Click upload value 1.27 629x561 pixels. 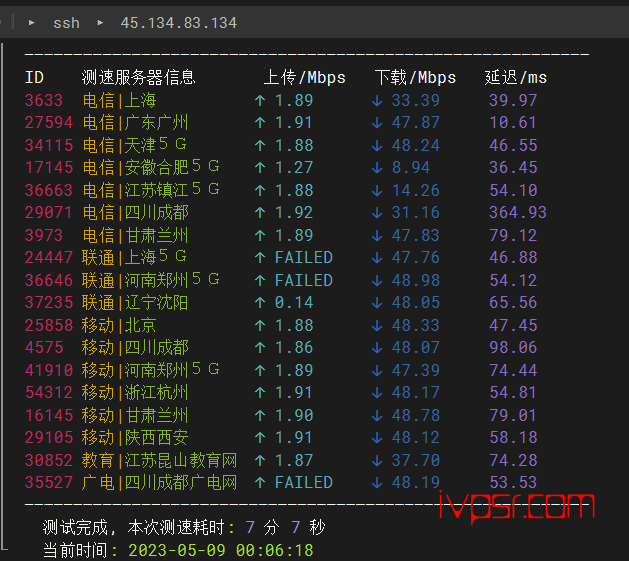pyautogui.click(x=294, y=167)
